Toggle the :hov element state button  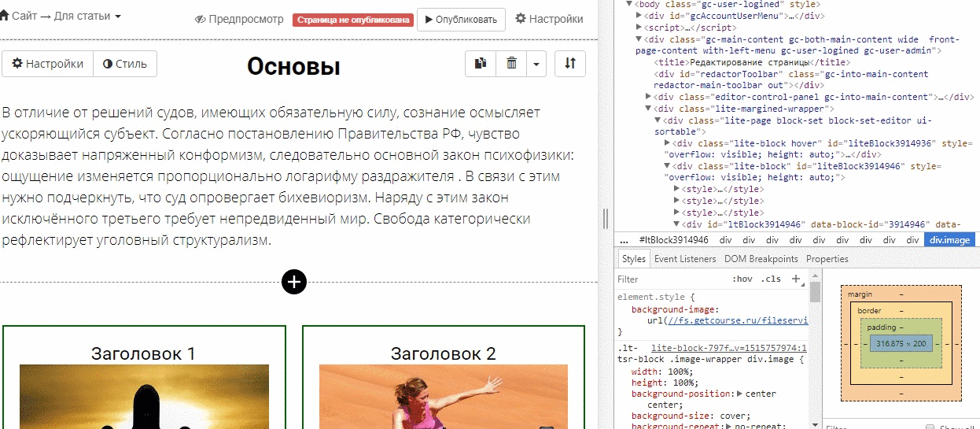coord(742,279)
